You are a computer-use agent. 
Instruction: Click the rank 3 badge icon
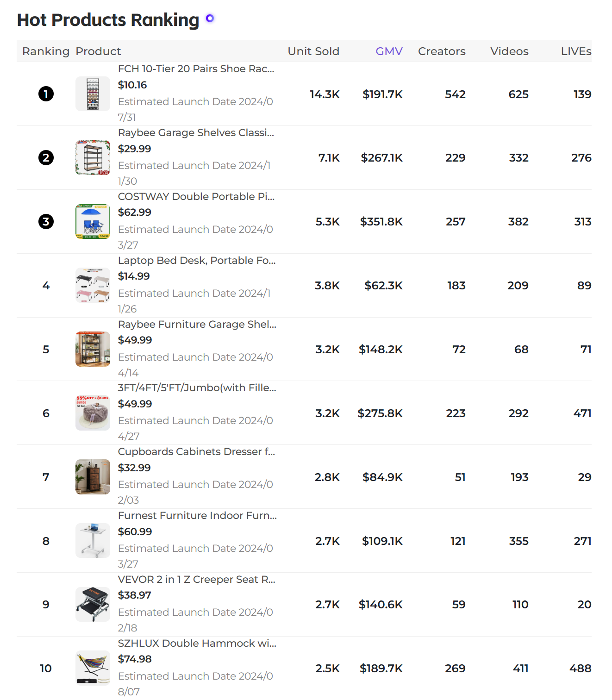(46, 222)
